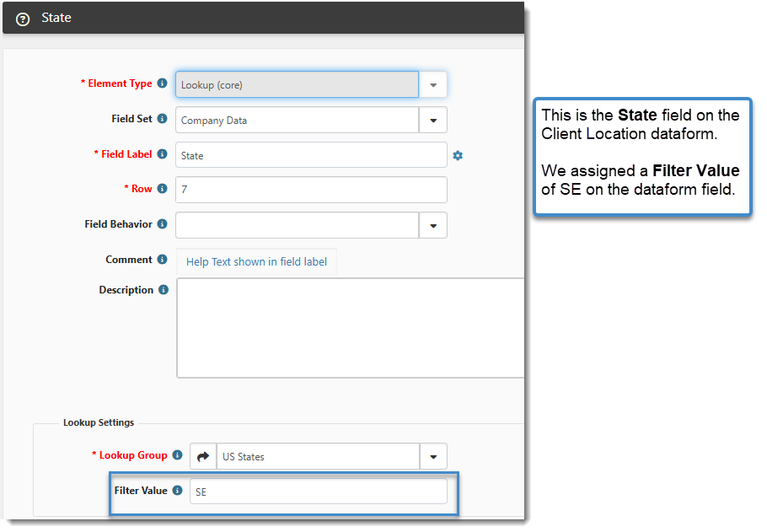Click the info icon next to Element Type
The width and height of the screenshot is (767, 532).
coord(162,83)
